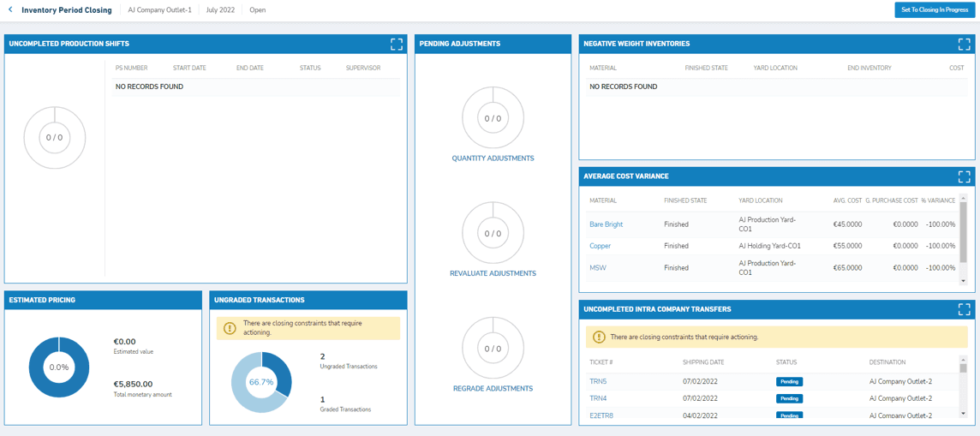This screenshot has height=436, width=980.
Task: Maximize the Uncompleted Intra Company Transfers panel
Action: click(x=964, y=309)
